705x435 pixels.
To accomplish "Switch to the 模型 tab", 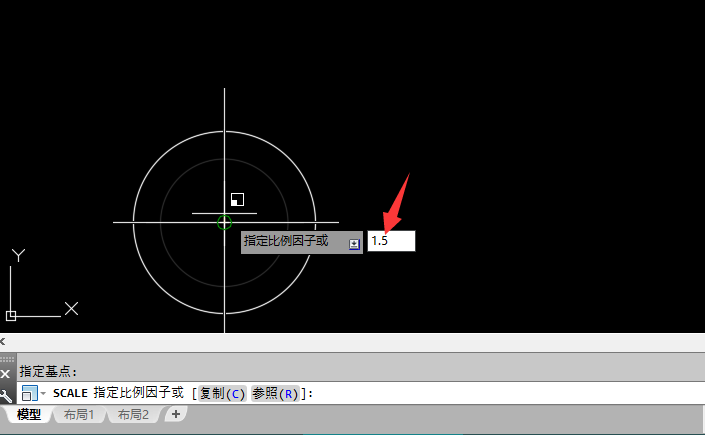I will coord(29,414).
